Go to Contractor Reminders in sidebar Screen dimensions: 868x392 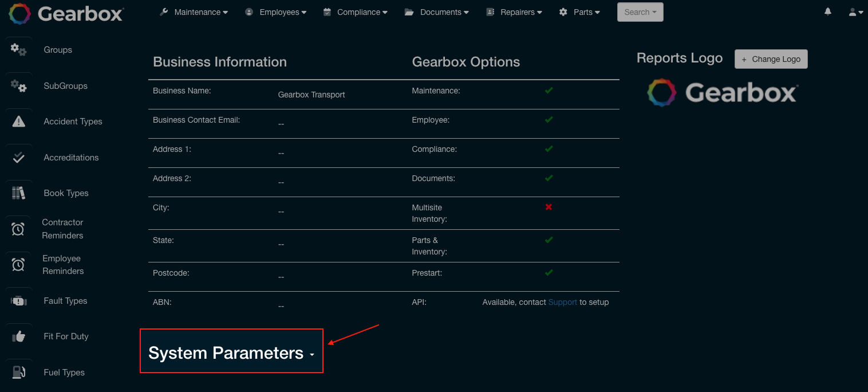coord(63,229)
